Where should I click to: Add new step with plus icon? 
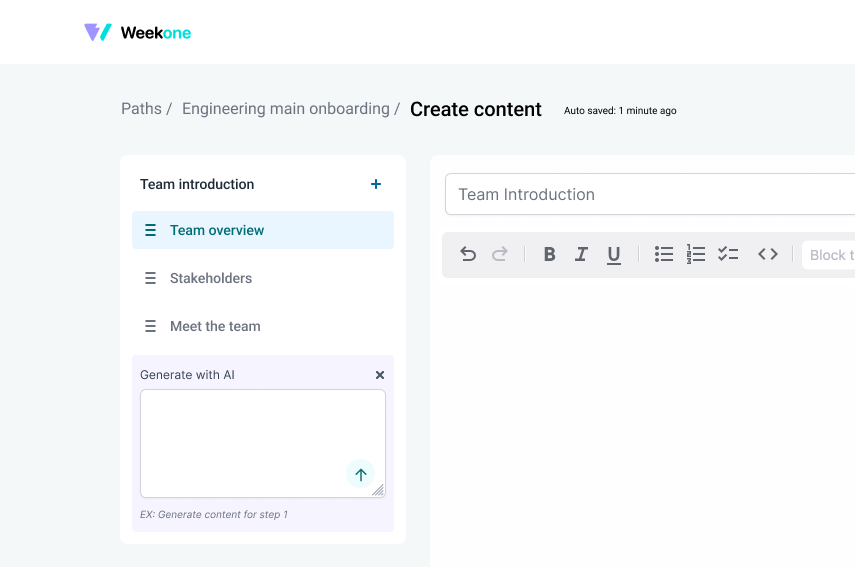tap(376, 184)
